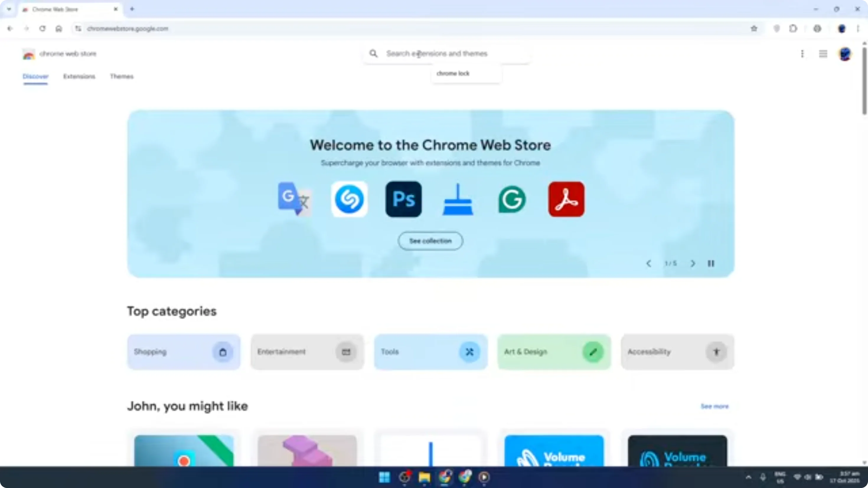The width and height of the screenshot is (868, 488).
Task: Switch to the Extensions tab
Action: pos(79,76)
